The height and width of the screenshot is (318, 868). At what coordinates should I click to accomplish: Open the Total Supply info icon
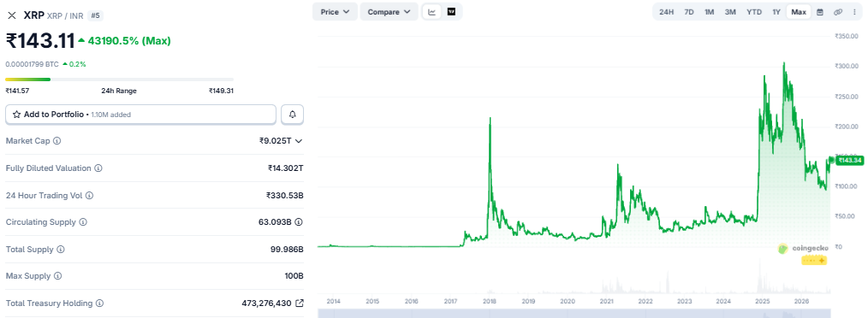tap(61, 250)
